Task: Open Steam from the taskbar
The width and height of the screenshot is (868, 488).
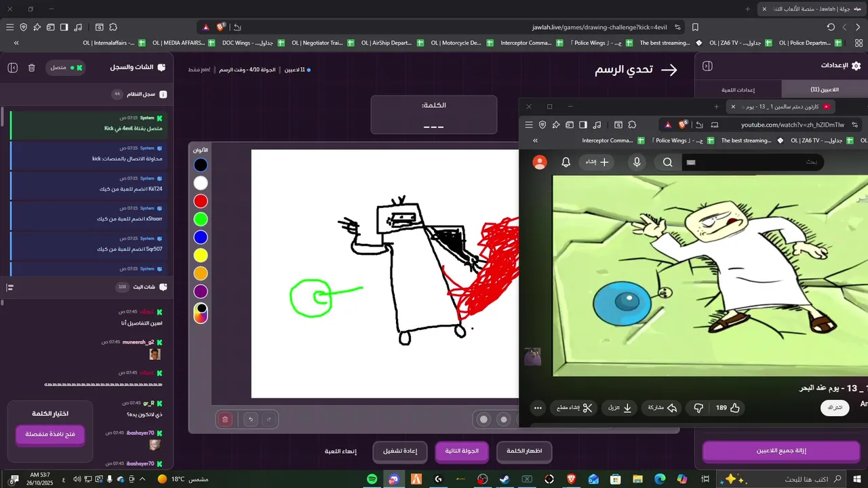Action: pos(505,479)
